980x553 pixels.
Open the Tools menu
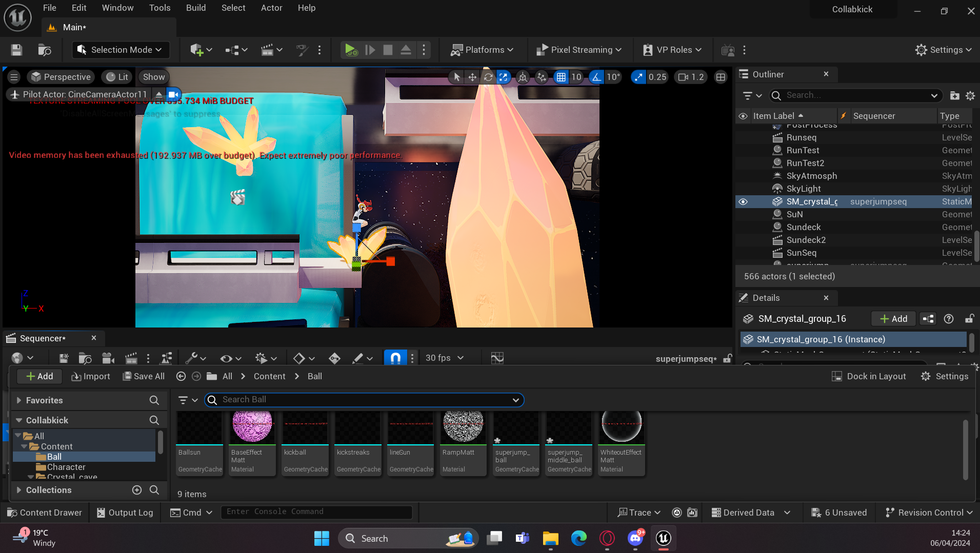(159, 8)
